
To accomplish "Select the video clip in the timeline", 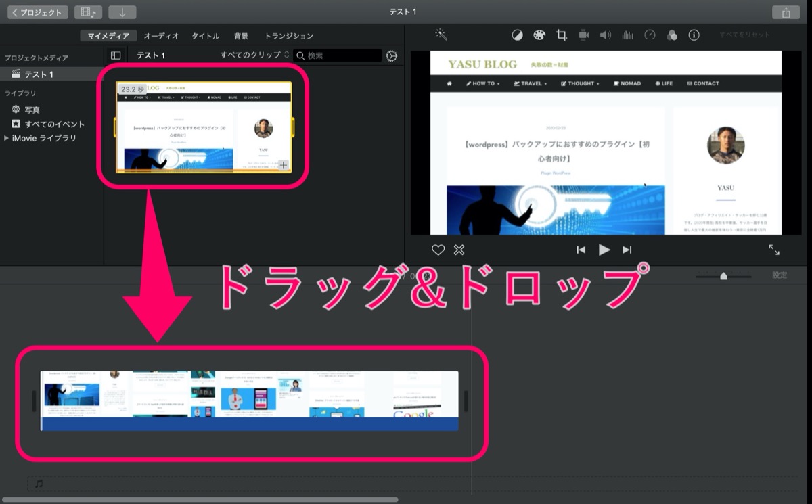I will pos(250,400).
